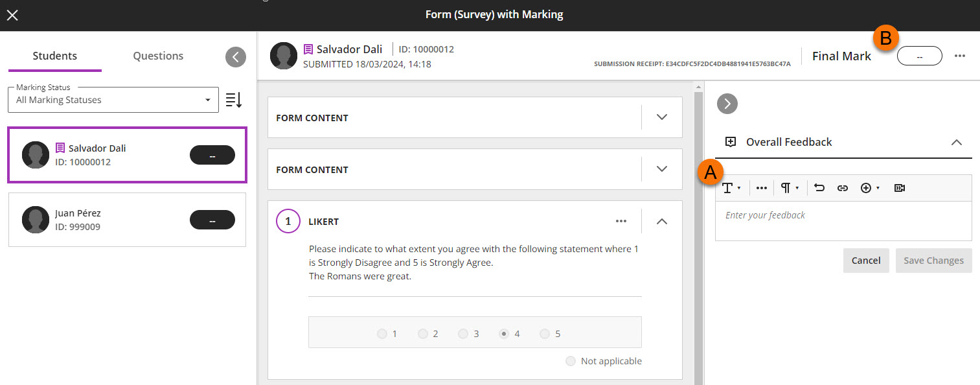Insert a link in the feedback editor
The image size is (980, 385).
842,188
